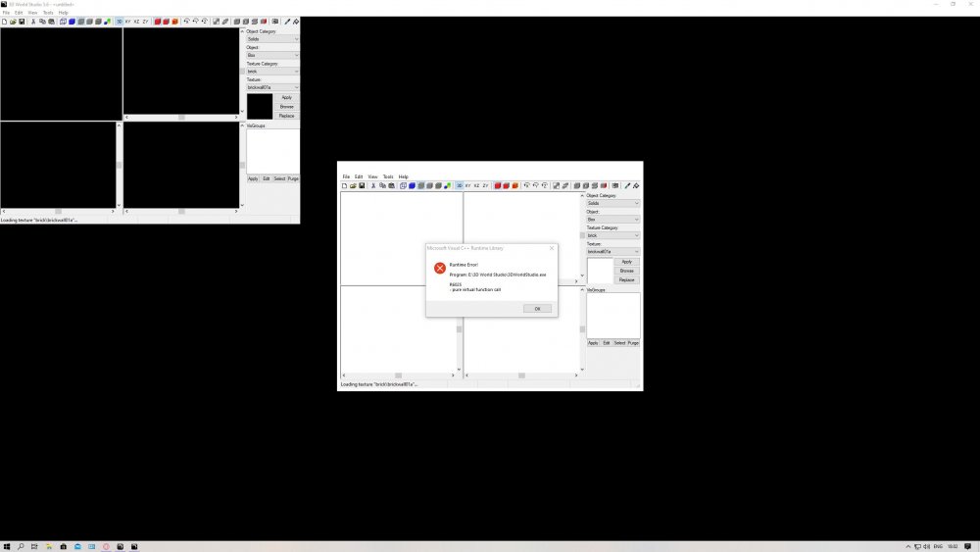The image size is (980, 552).
Task: Click white texture preview swatch behind error dialog
Action: [x=600, y=271]
